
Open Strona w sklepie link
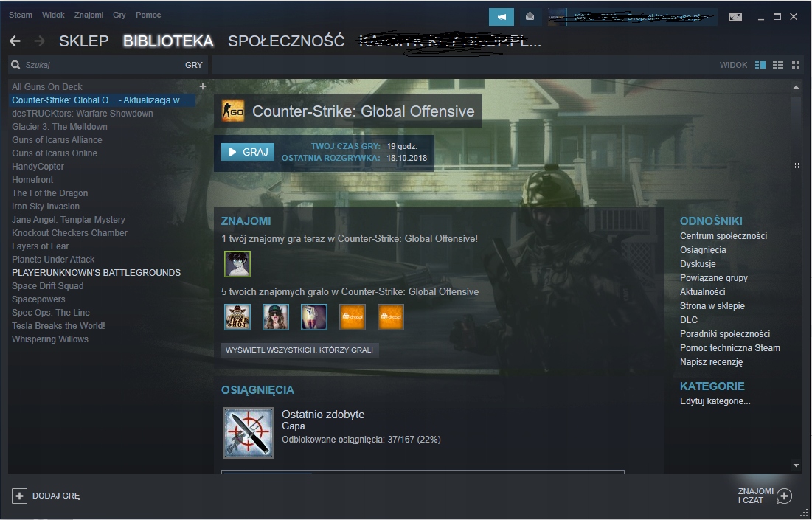712,305
